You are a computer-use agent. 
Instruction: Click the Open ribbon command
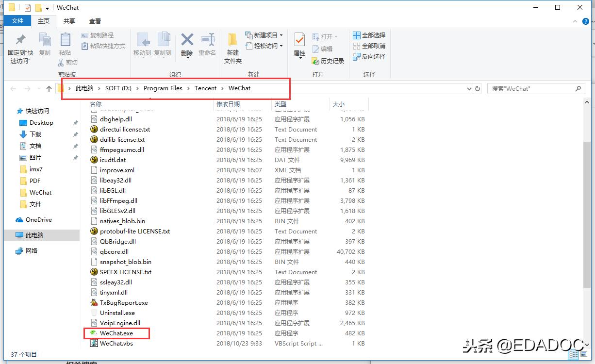[x=325, y=36]
